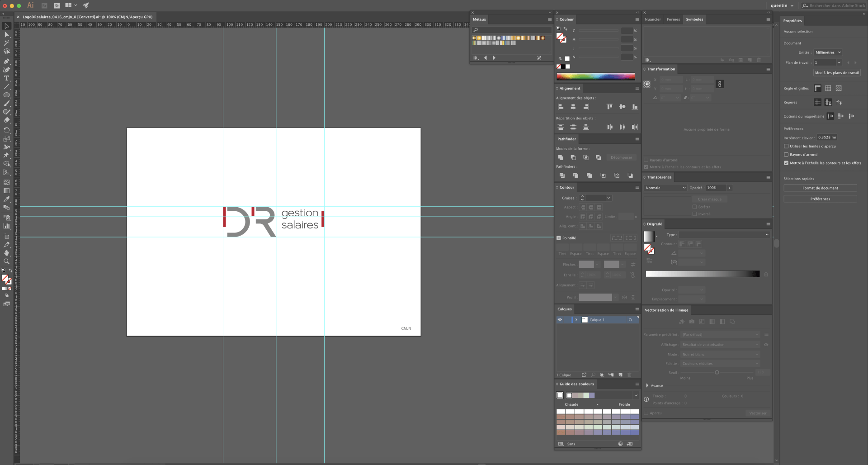Enable the Rayons d'arrondi checkbox
Screen dimensions: 868x465
[786, 155]
